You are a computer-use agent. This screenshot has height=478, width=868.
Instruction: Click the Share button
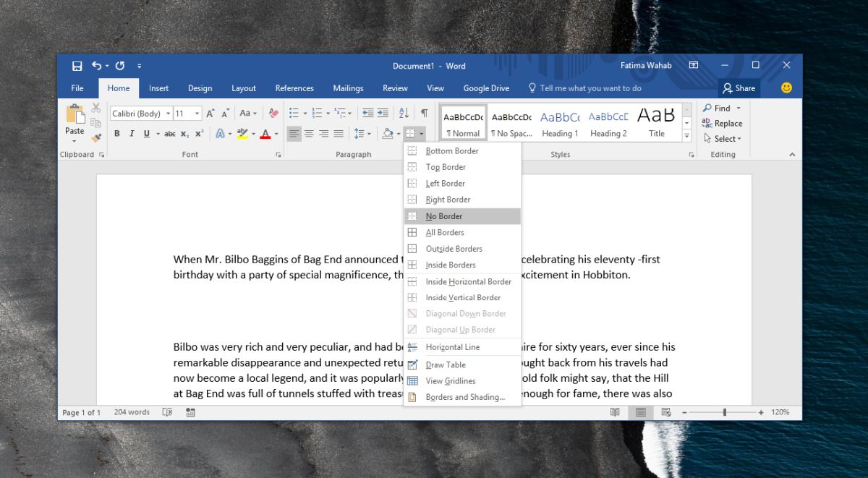739,88
